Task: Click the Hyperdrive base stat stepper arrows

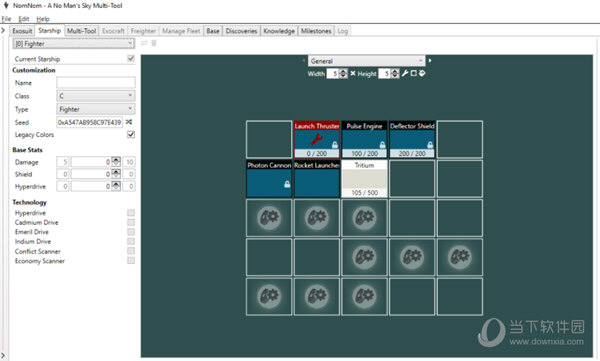Action: pyautogui.click(x=116, y=186)
